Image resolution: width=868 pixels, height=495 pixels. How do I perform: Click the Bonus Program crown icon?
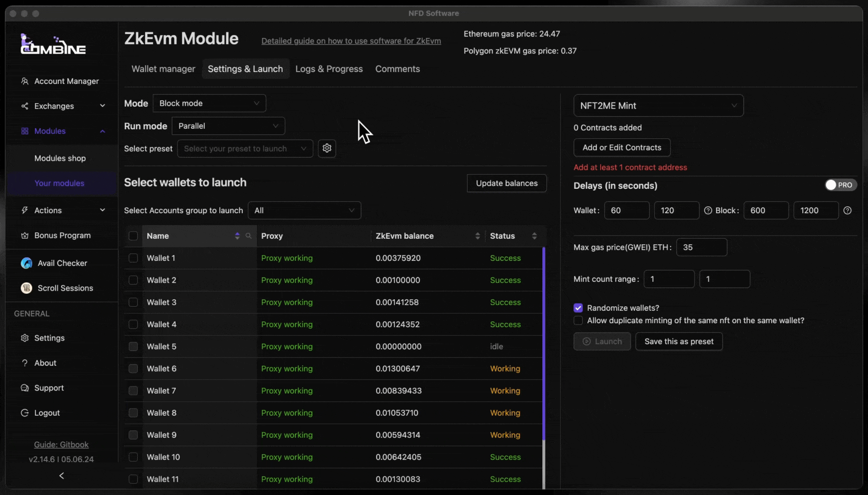tap(25, 236)
